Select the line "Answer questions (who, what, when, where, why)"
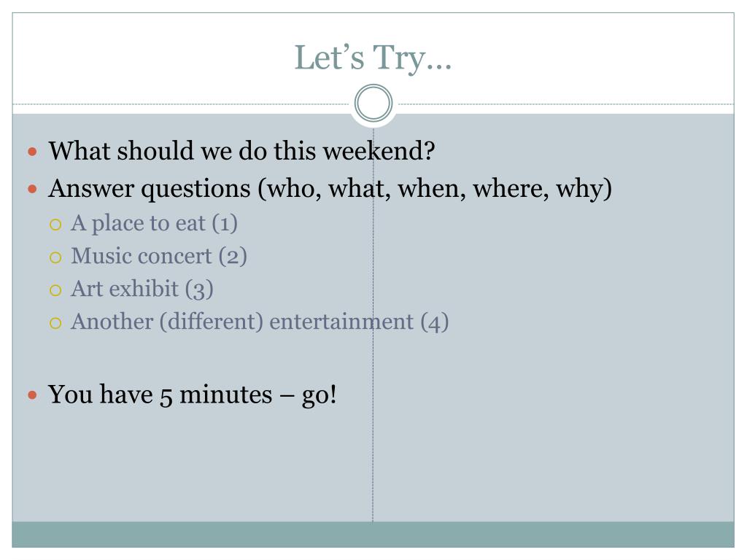 [x=330, y=189]
